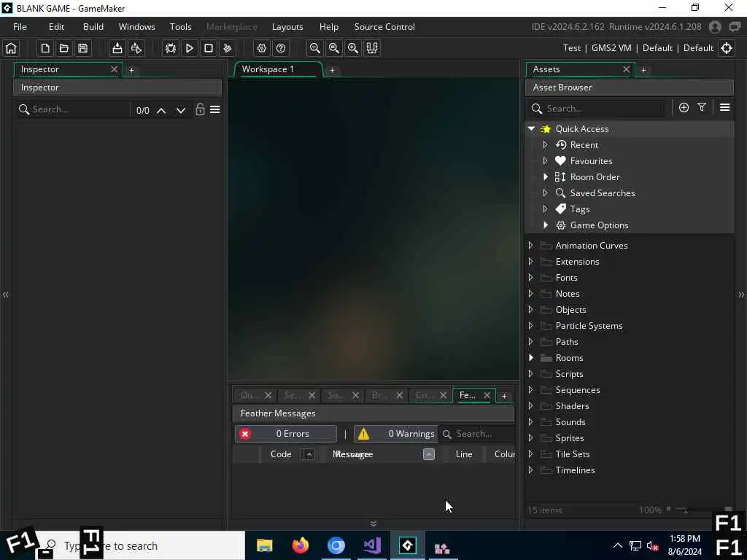The width and height of the screenshot is (747, 560).
Task: Open the Build menu
Action: click(93, 27)
